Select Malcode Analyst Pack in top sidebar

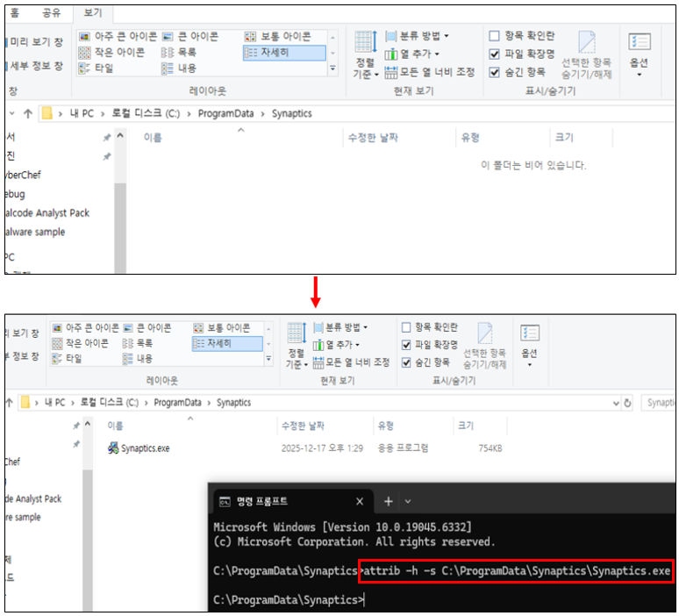pos(46,213)
